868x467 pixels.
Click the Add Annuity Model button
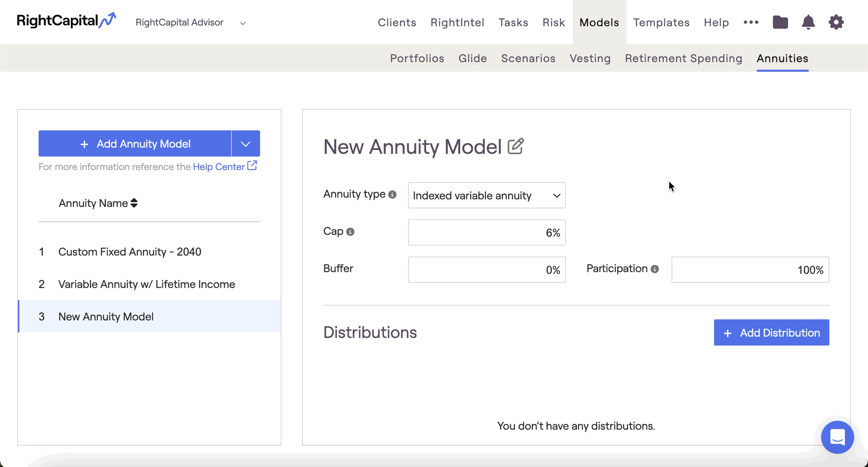pos(135,144)
